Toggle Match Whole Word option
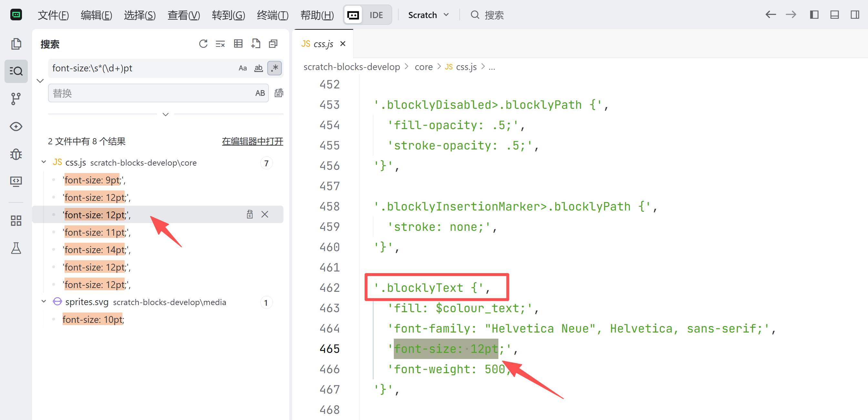Screen dimensions: 868x420 [259, 68]
